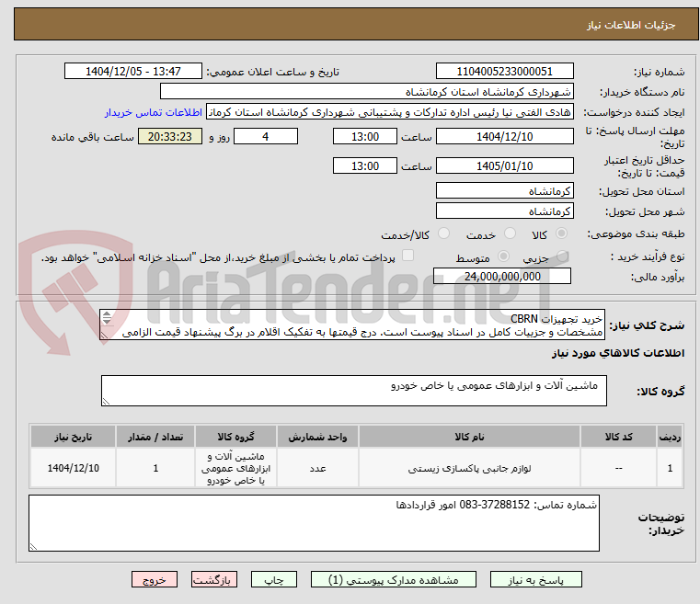Click the بازگشت back button
Screen dimensions: 700x604
coord(213,579)
